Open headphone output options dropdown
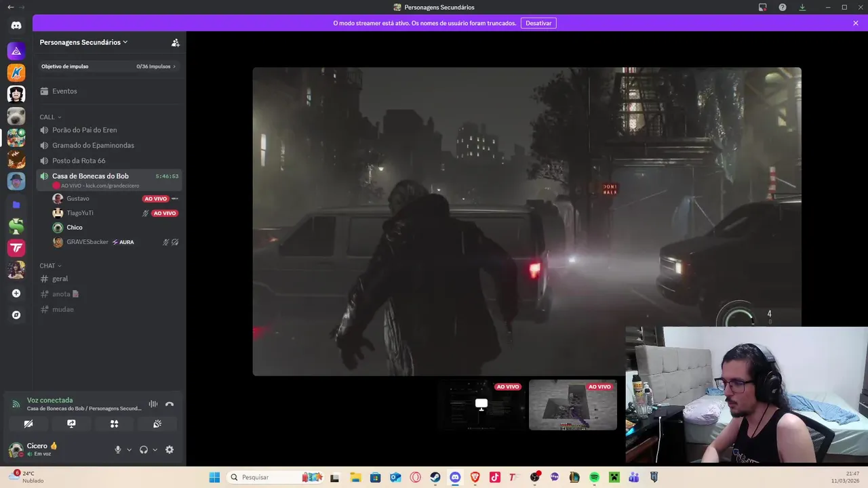The height and width of the screenshot is (488, 868). coord(155,449)
